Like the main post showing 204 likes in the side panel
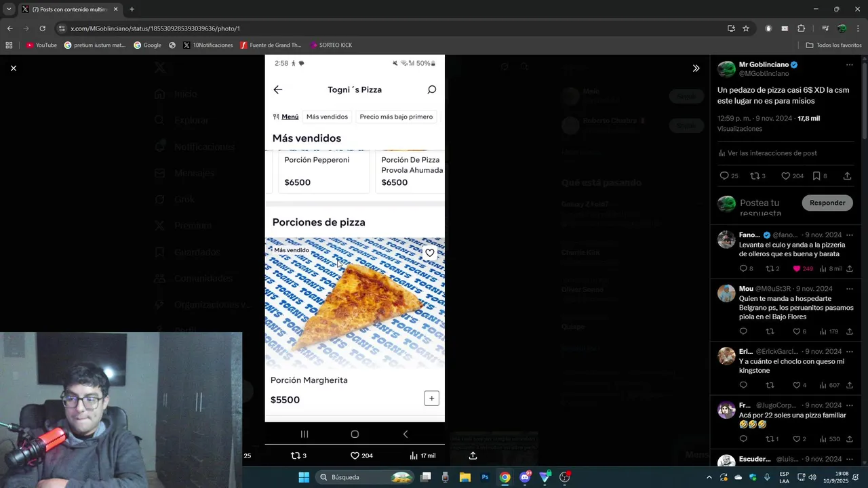The height and width of the screenshot is (488, 868). coord(785,176)
